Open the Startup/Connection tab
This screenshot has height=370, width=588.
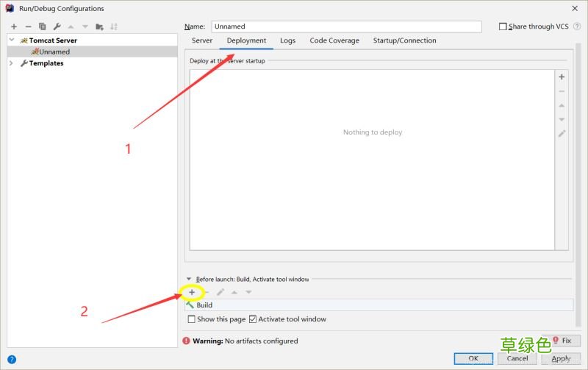404,40
